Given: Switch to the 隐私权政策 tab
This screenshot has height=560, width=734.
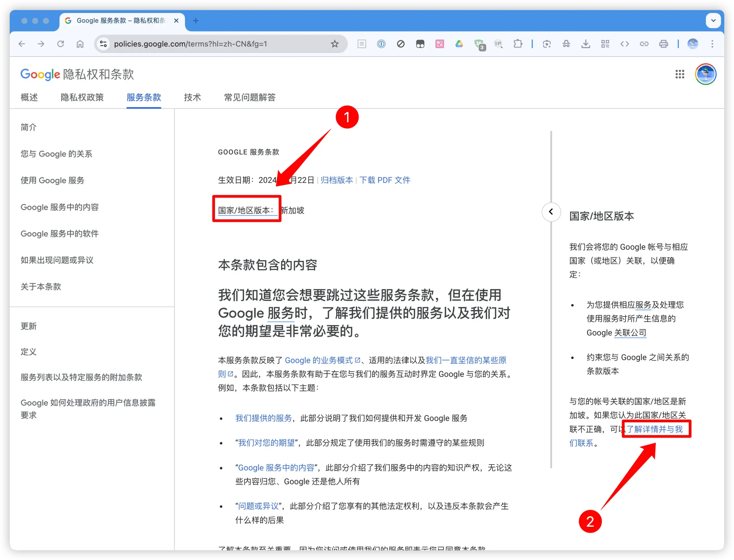Looking at the screenshot, I should [82, 97].
